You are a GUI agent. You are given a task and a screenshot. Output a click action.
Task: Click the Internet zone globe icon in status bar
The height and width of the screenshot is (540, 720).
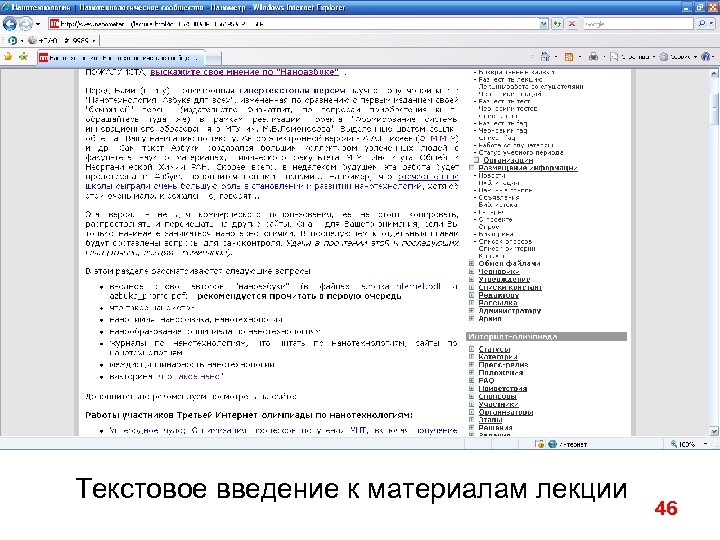coord(553,444)
